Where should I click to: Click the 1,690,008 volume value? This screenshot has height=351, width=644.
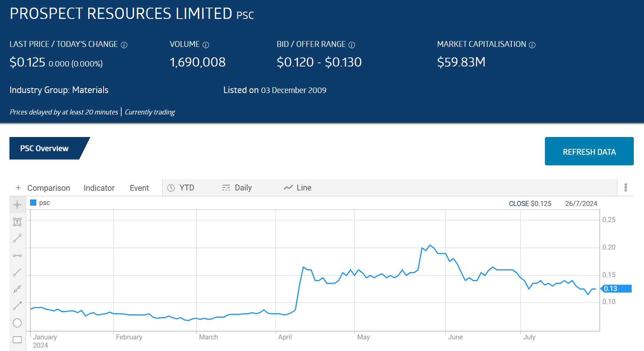click(x=197, y=62)
